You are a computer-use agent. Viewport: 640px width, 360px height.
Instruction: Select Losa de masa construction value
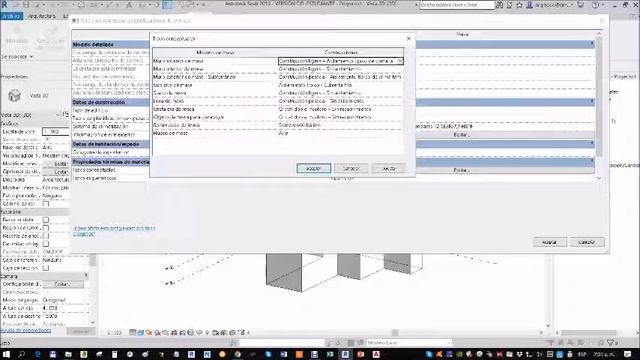340,101
